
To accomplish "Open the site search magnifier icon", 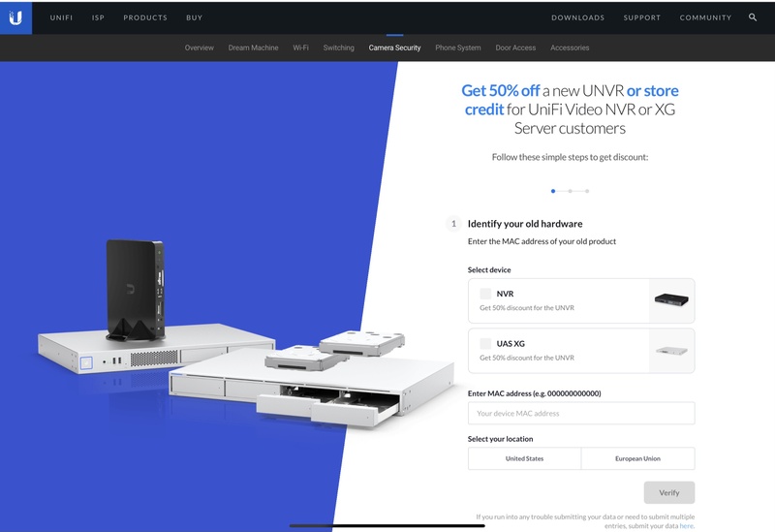I will click(753, 17).
